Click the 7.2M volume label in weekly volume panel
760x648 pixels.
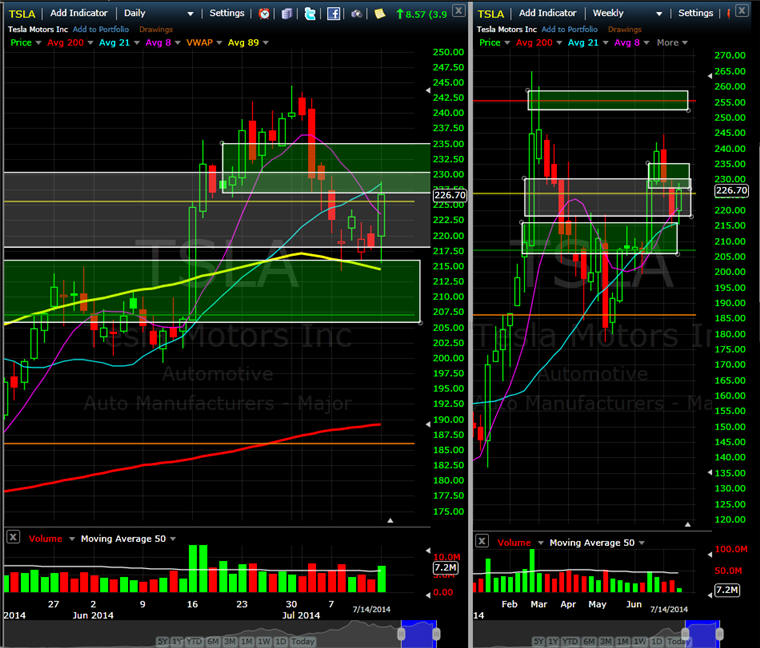(727, 590)
